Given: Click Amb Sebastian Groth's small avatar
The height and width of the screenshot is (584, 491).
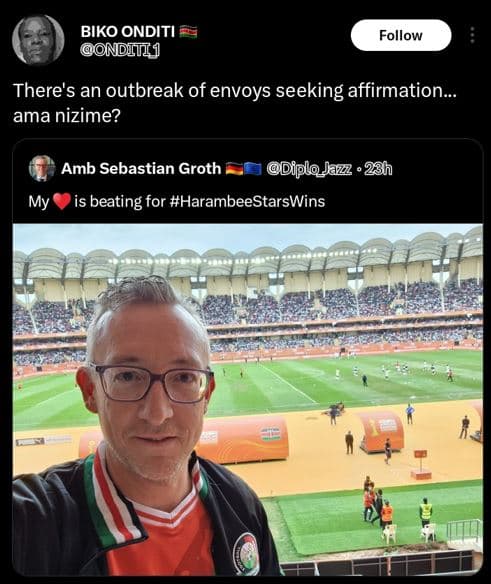Looking at the screenshot, I should (x=42, y=168).
